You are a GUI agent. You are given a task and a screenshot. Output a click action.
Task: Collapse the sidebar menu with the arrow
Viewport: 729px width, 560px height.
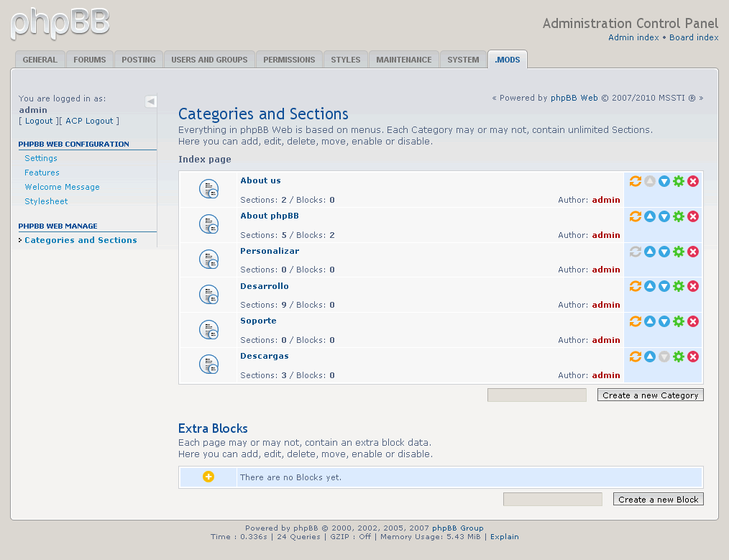click(151, 101)
